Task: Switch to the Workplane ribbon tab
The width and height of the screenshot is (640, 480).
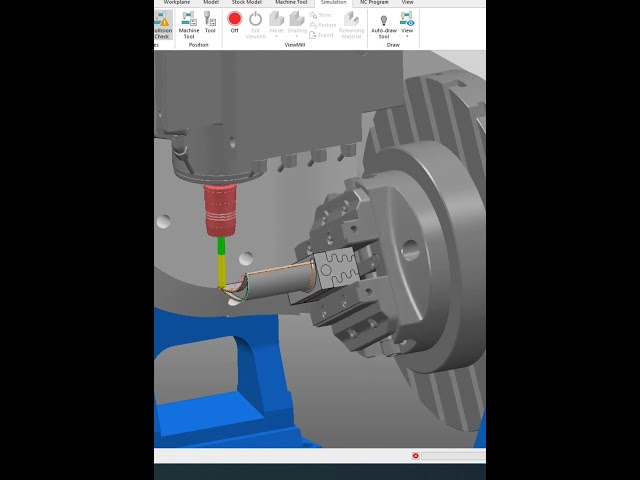Action: tap(177, 2)
